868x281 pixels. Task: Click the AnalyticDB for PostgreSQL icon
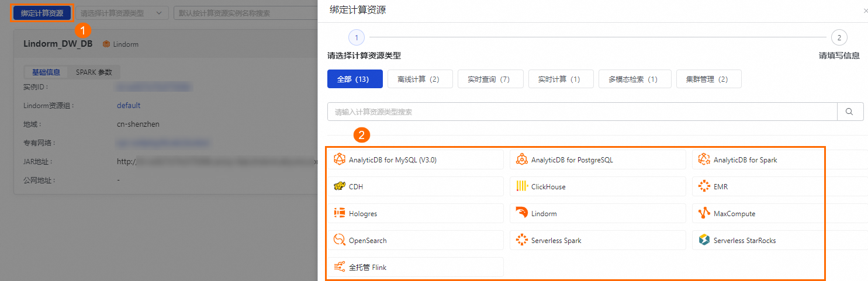[522, 159]
